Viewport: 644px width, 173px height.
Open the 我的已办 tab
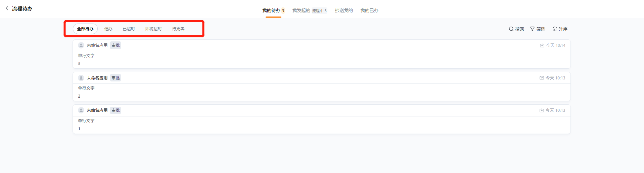[x=369, y=10]
